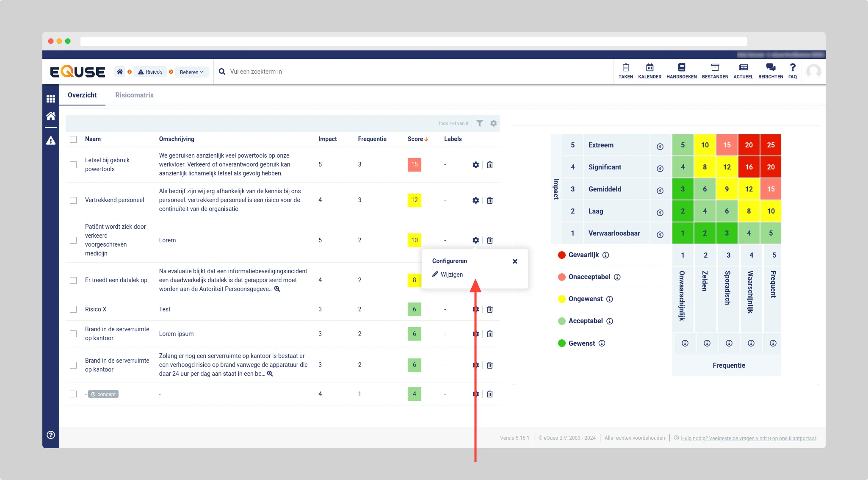Close the Configureren popup
Viewport: 868px width, 480px height.
[515, 261]
